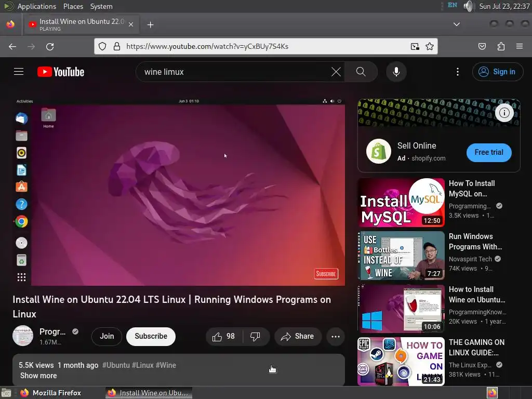Open the Places menu
The width and height of the screenshot is (532, 399).
pos(73,6)
